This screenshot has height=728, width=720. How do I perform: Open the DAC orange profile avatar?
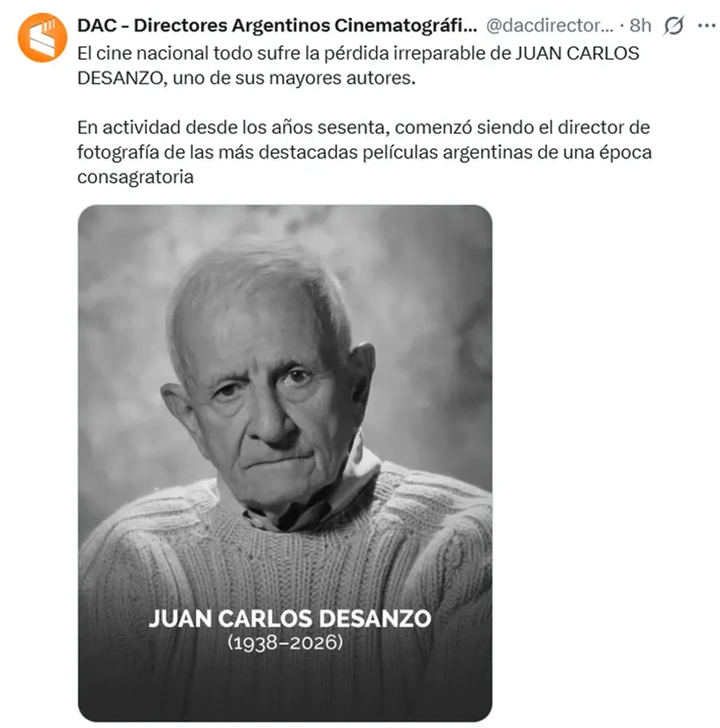click(x=42, y=37)
